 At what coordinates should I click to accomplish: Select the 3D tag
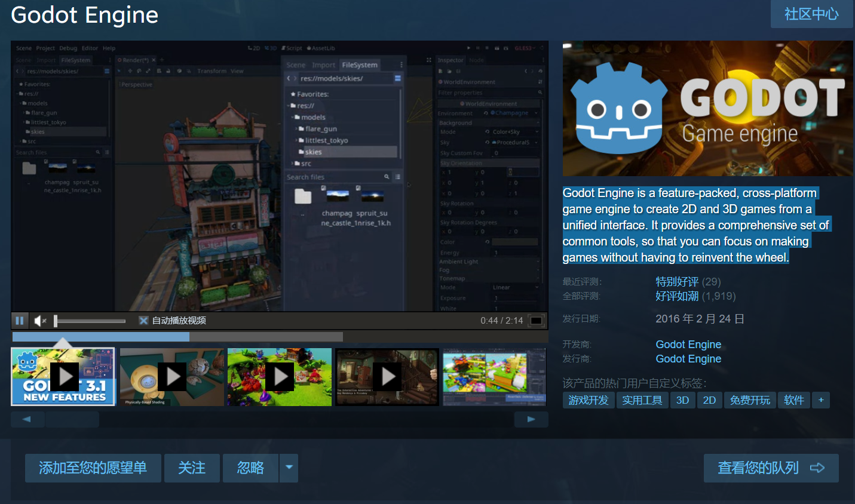pyautogui.click(x=682, y=400)
